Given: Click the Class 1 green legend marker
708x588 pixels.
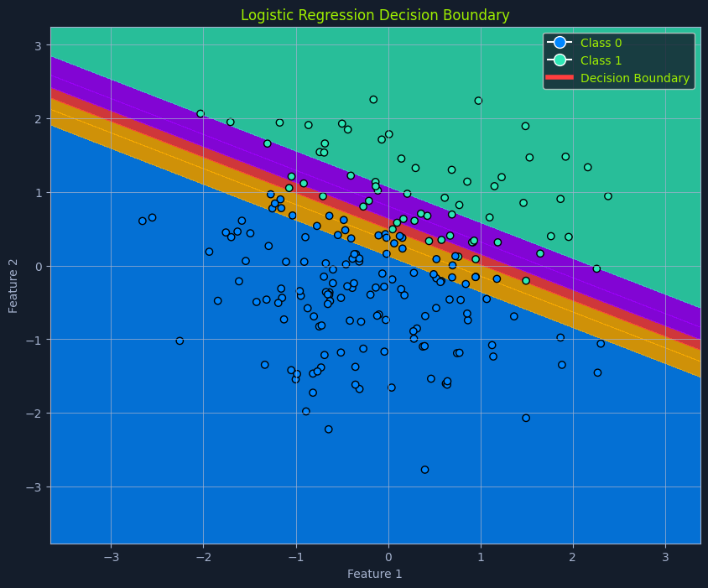Looking at the screenshot, I should point(560,60).
